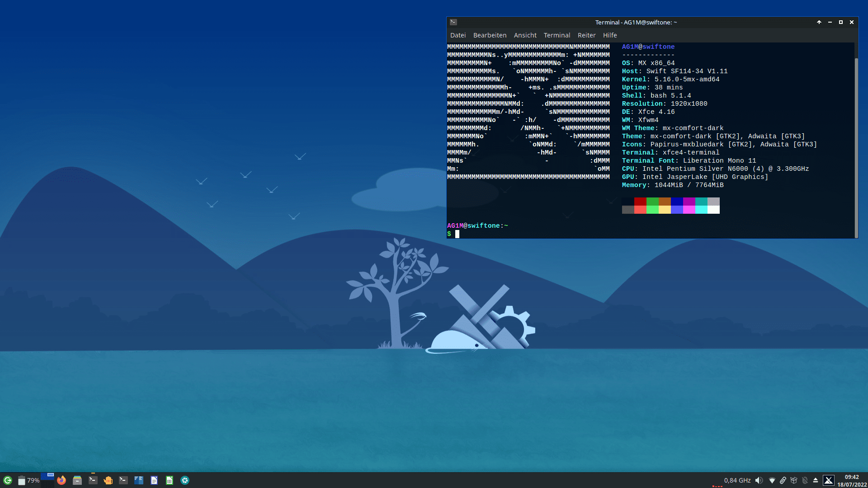Click the 'CPU: Intel Pentium Silver N6000' line
This screenshot has width=868, height=488.
715,169
